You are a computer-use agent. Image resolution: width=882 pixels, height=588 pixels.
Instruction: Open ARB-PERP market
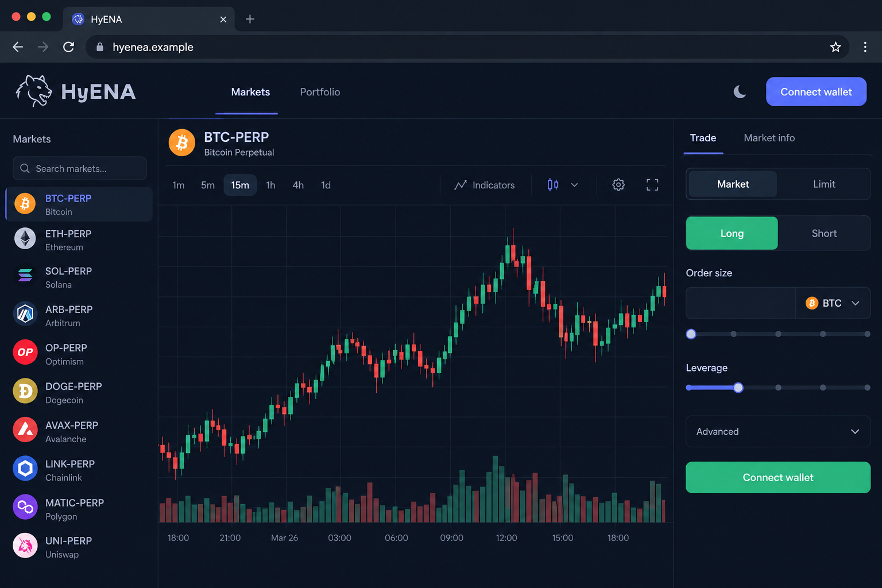tap(79, 316)
